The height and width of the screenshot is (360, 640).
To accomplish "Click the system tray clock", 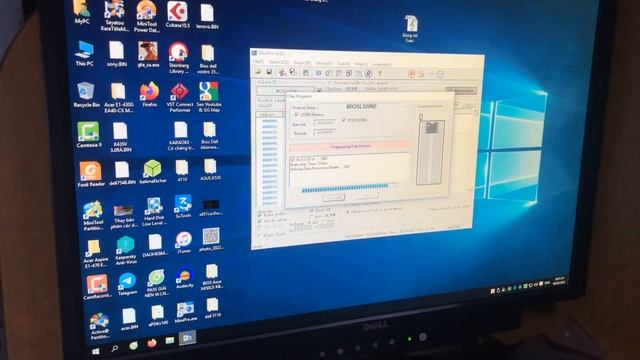I will [560, 281].
